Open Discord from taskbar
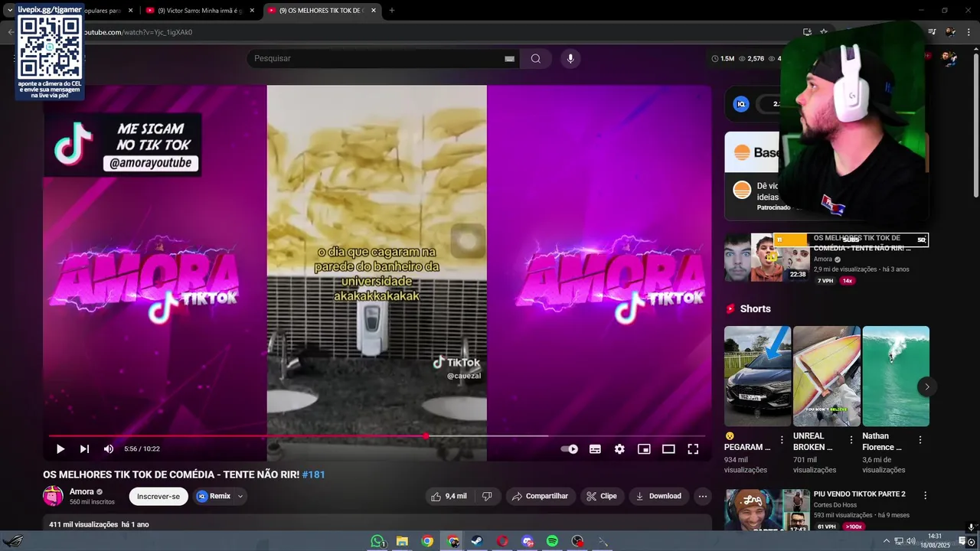 click(x=528, y=541)
